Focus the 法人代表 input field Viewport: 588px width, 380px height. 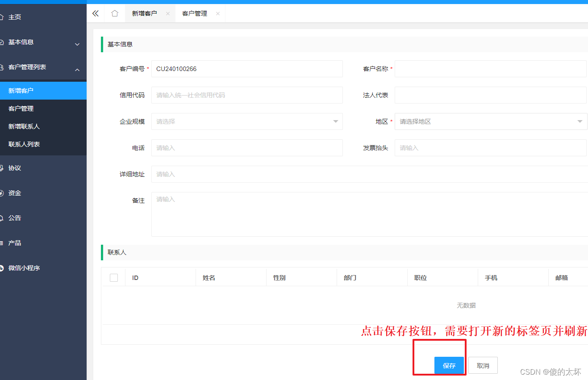point(491,95)
